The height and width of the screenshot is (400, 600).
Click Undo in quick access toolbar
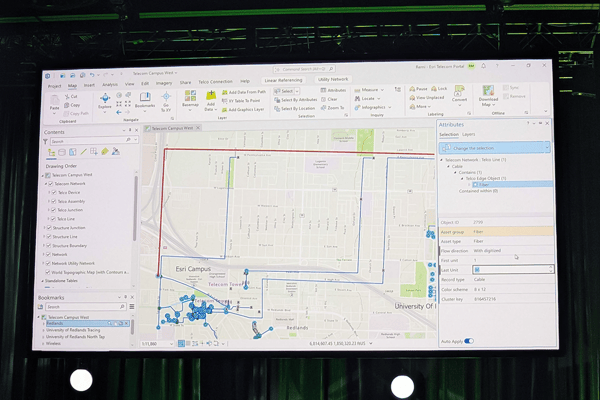(x=91, y=75)
